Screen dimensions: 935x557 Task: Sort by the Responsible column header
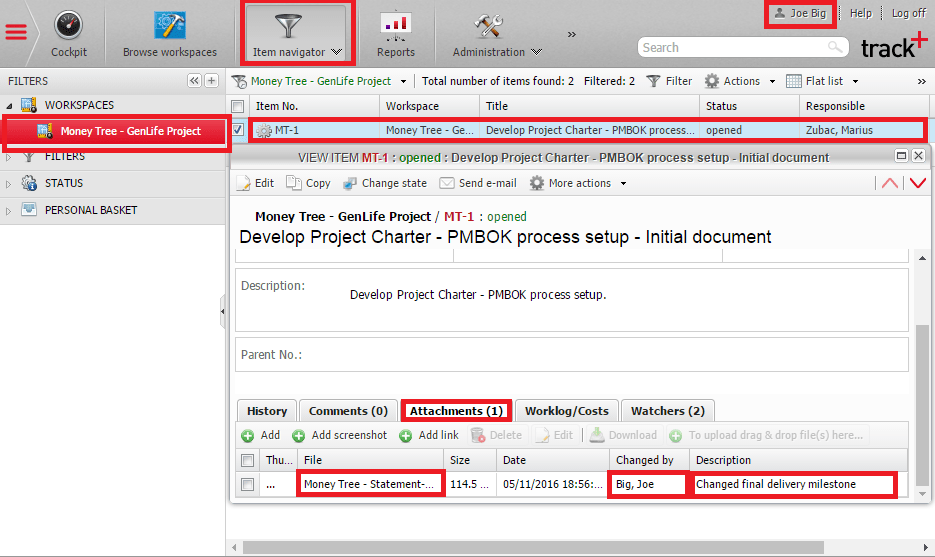click(863, 106)
